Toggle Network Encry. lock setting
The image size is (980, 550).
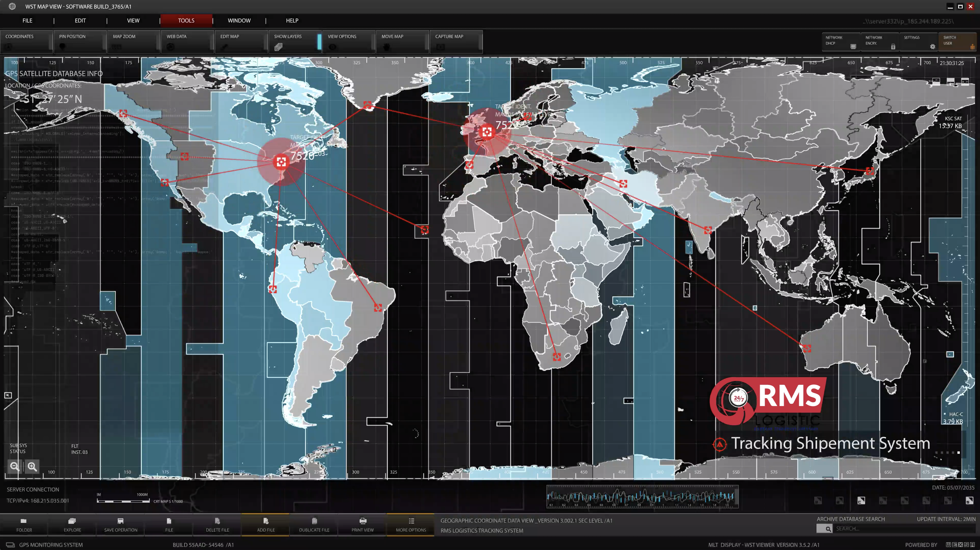click(x=880, y=42)
